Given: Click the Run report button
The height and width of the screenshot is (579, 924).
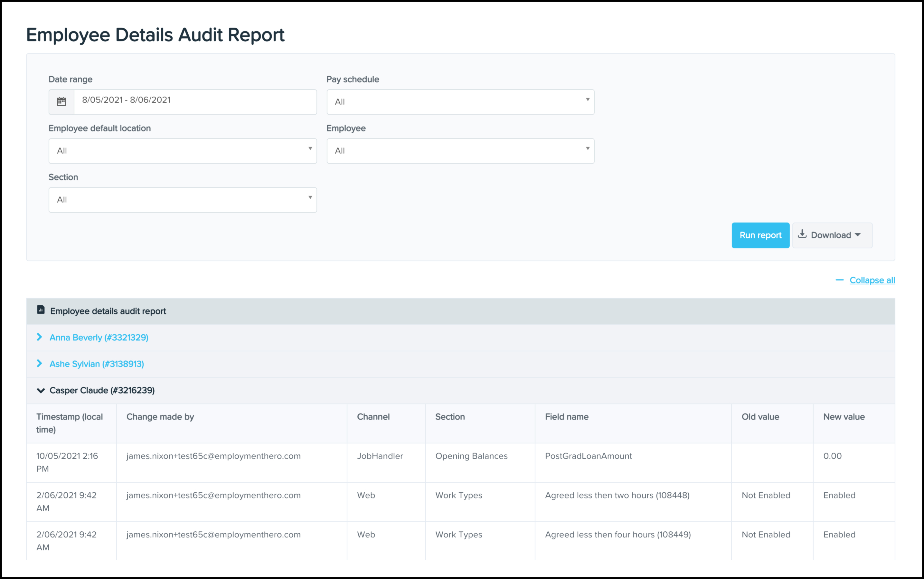Looking at the screenshot, I should [760, 235].
